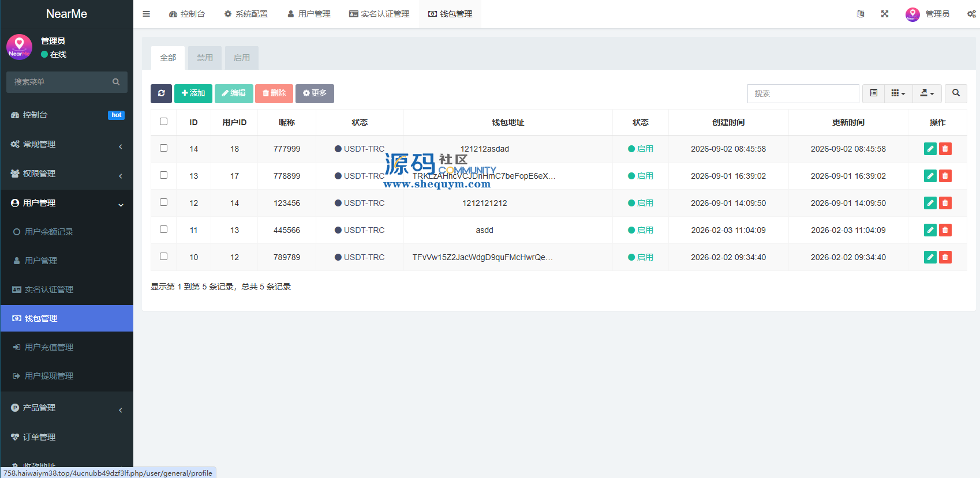
Task: Click the green edit icon for ID 14
Action: [930, 149]
